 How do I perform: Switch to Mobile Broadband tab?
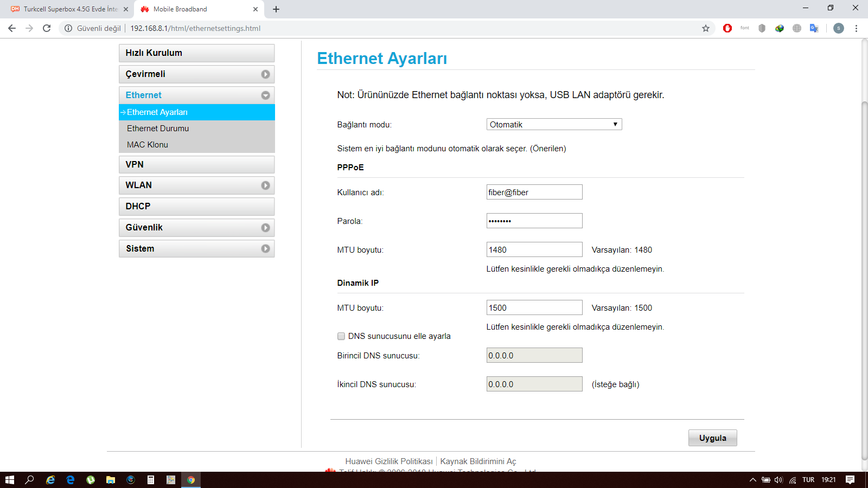(x=199, y=9)
